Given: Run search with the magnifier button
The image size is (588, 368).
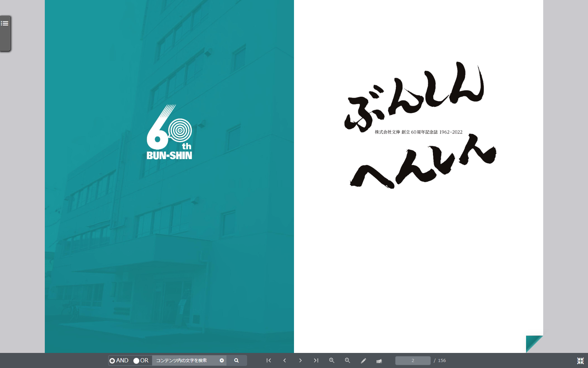Looking at the screenshot, I should pyautogui.click(x=237, y=360).
